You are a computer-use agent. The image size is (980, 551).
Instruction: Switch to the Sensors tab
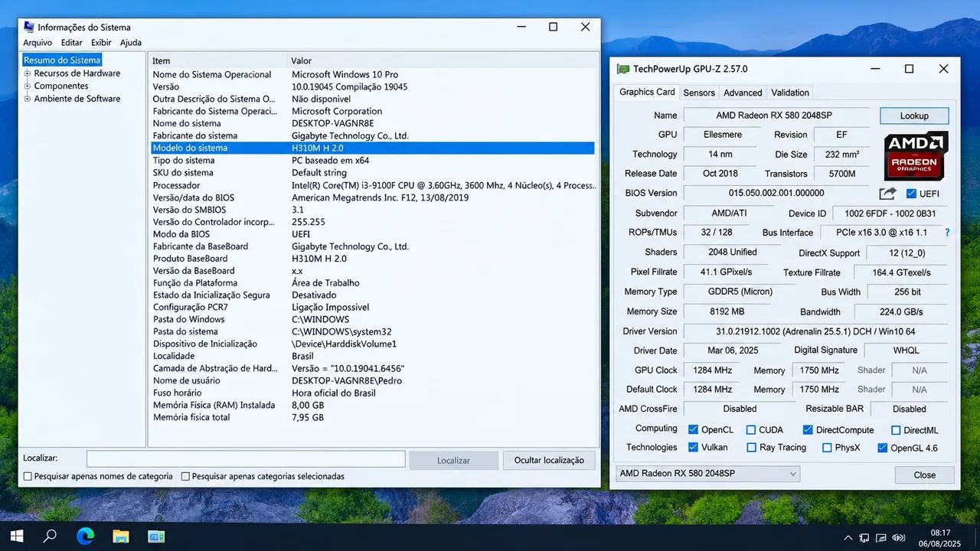click(x=699, y=93)
